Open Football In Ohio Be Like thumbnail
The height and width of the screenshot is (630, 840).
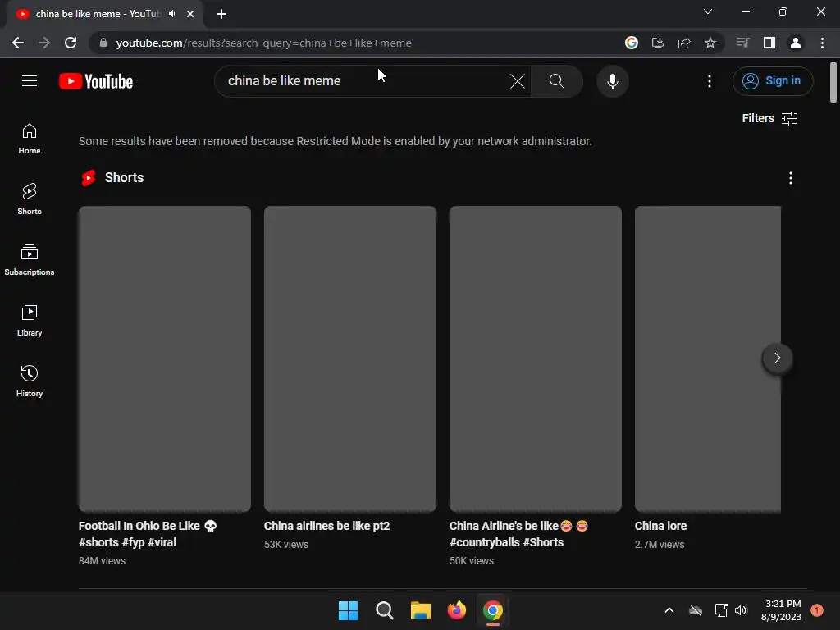(164, 359)
